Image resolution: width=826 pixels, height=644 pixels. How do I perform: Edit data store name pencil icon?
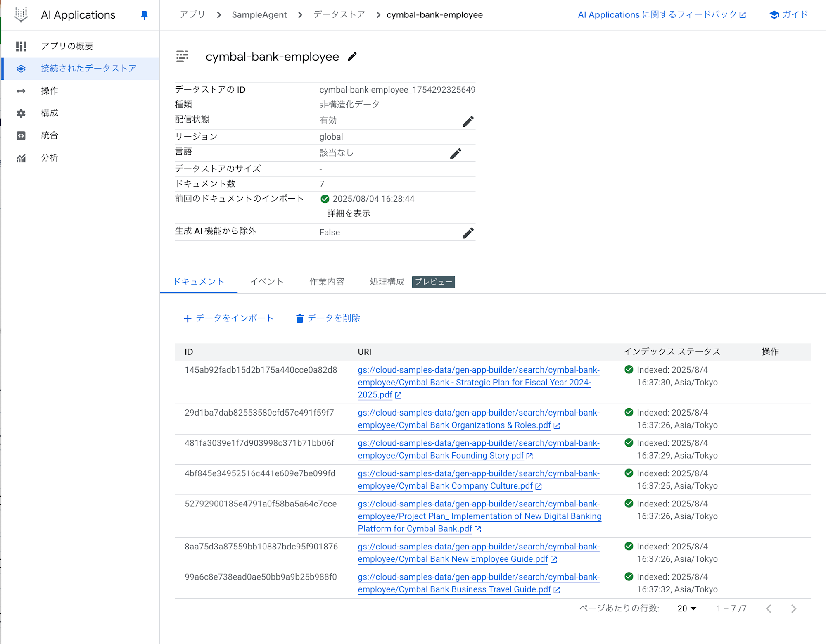(x=352, y=57)
